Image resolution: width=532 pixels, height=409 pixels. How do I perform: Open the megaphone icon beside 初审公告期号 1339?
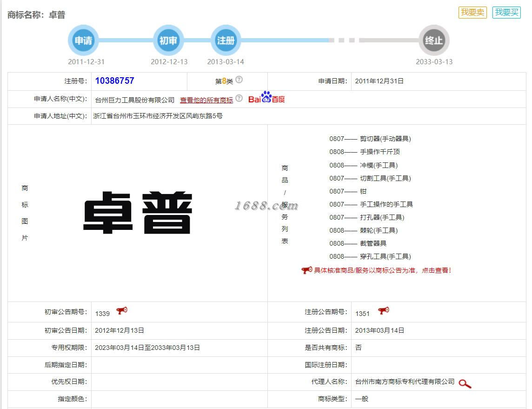122,310
